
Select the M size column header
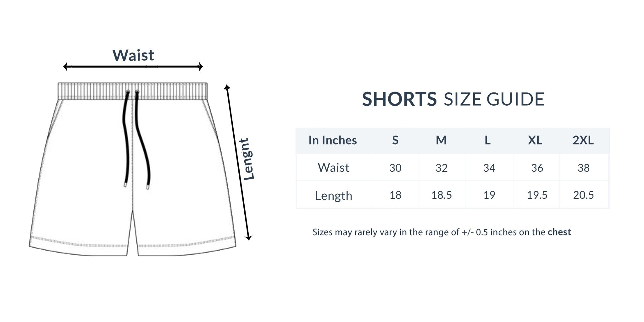441,140
